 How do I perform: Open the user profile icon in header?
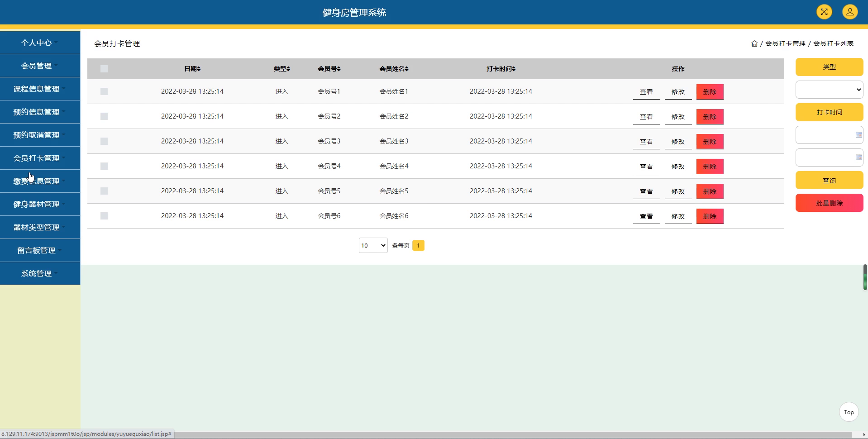pos(850,12)
